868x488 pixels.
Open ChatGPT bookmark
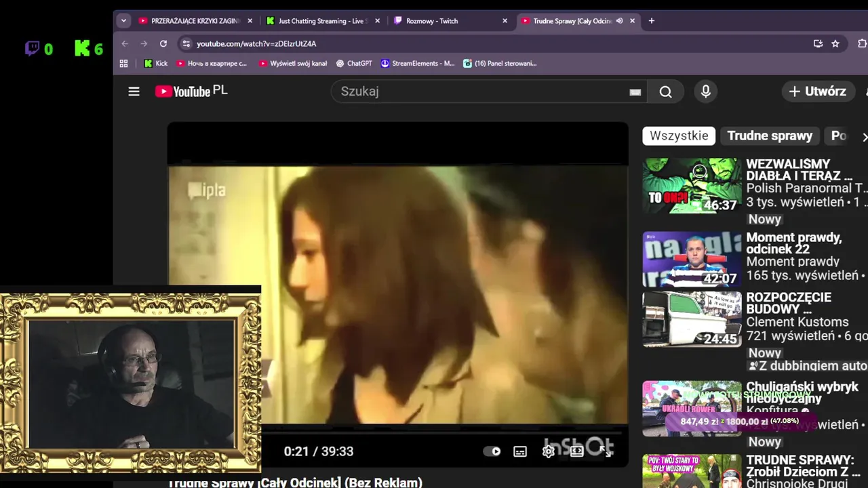pyautogui.click(x=354, y=63)
